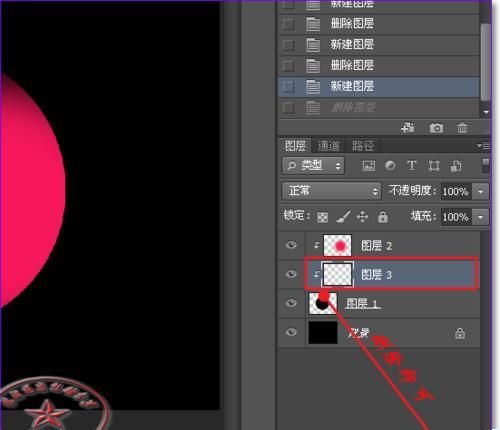This screenshot has height=430, width=500.
Task: Hide 背景 layer using its eye icon
Action: pyautogui.click(x=291, y=332)
